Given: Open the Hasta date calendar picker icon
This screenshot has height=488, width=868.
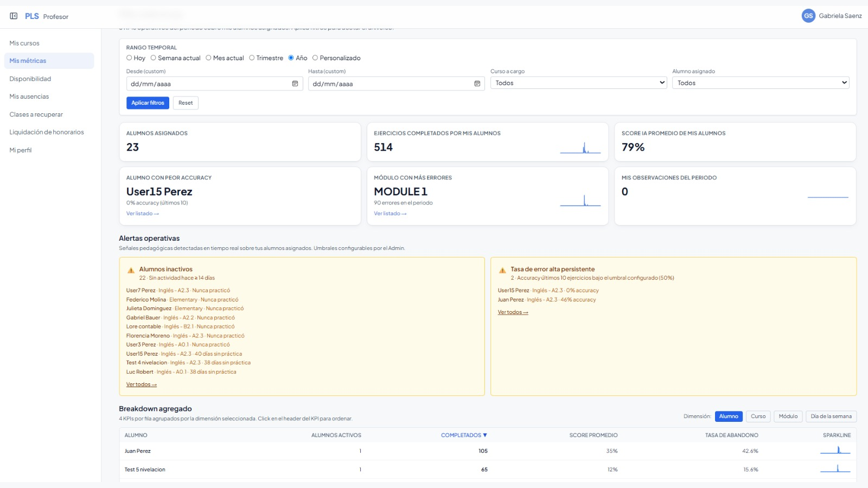Looking at the screenshot, I should (477, 84).
